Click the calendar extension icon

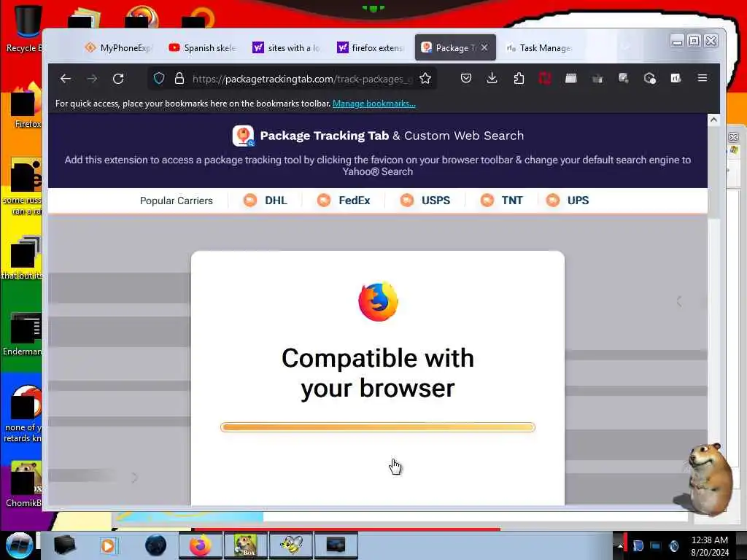(570, 78)
